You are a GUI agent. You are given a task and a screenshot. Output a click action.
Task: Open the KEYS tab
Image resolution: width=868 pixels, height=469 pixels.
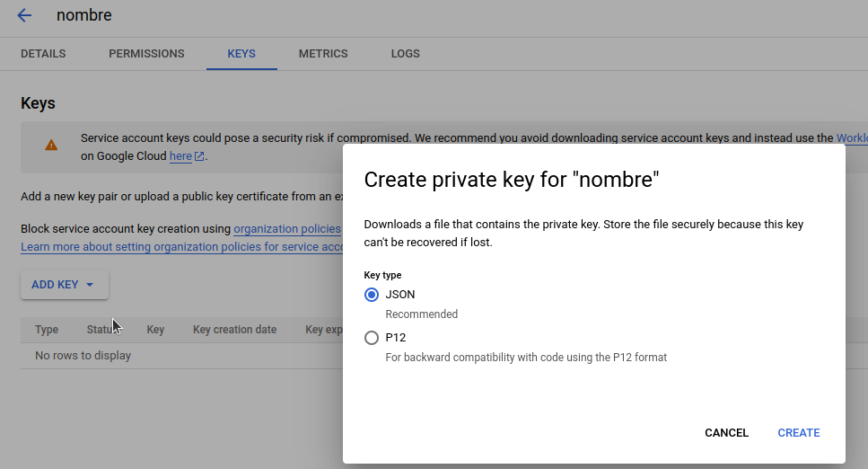coord(241,54)
